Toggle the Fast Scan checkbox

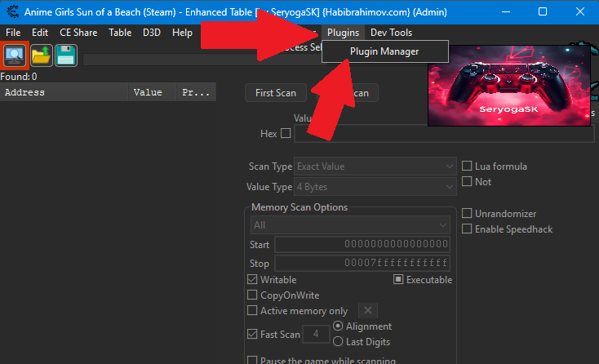[252, 334]
